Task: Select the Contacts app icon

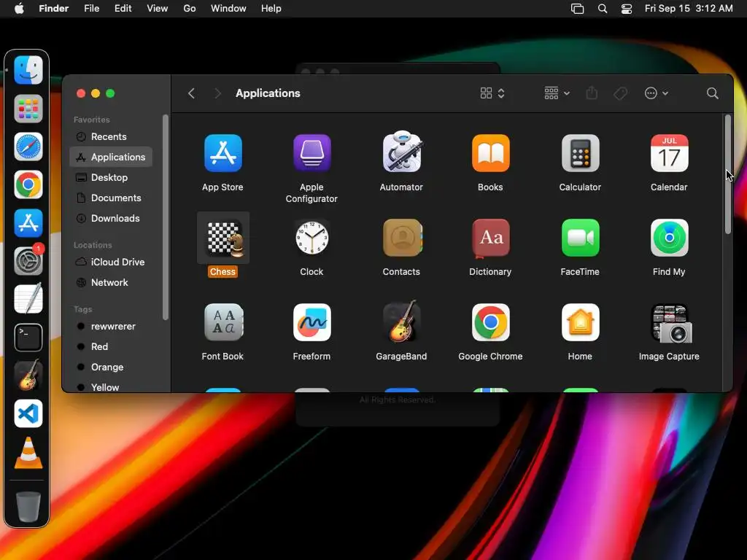Action: [402, 238]
